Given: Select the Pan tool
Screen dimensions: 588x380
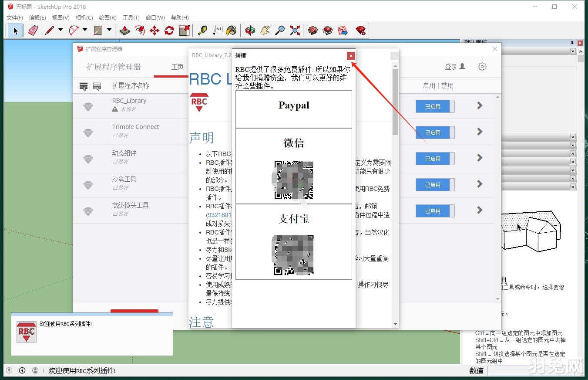Looking at the screenshot, I should (x=265, y=31).
